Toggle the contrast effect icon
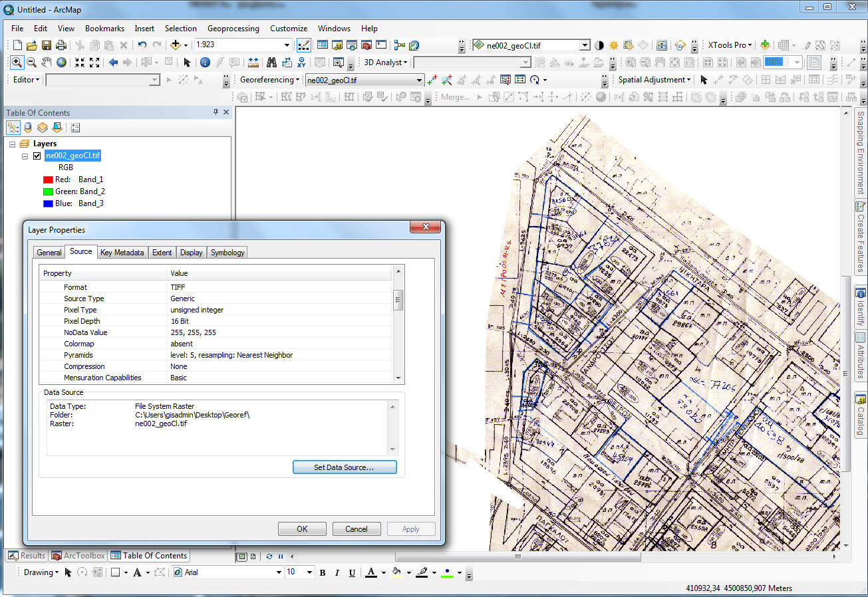Screen dimensions: 868x597 point(600,45)
